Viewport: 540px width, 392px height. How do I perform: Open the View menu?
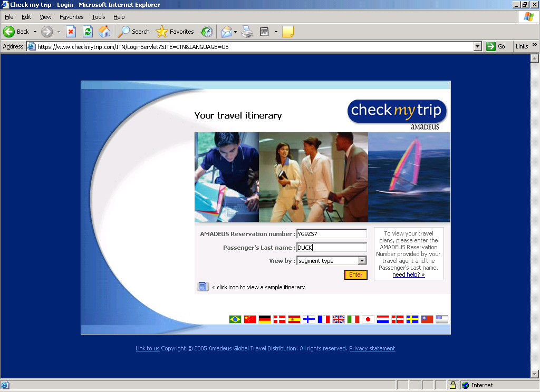coord(45,17)
